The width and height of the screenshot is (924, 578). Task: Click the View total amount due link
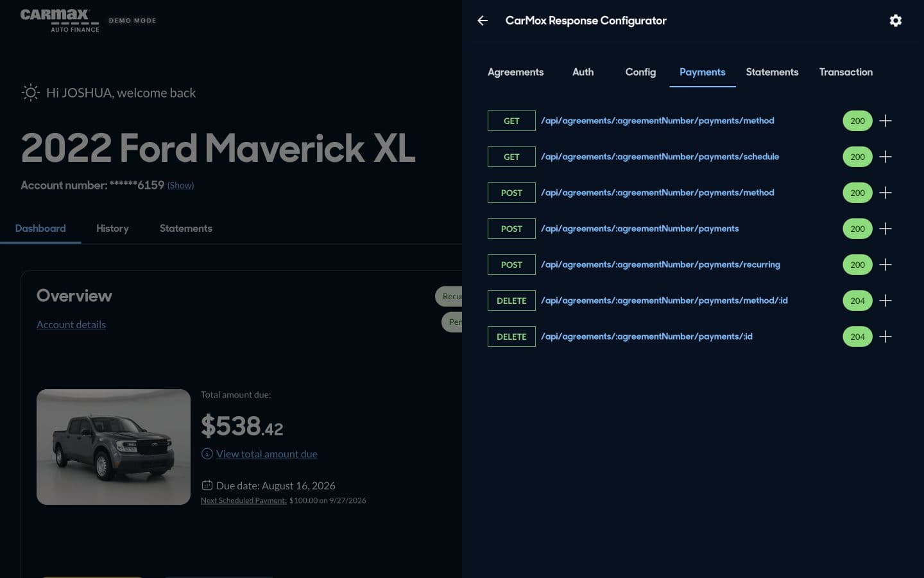[267, 454]
